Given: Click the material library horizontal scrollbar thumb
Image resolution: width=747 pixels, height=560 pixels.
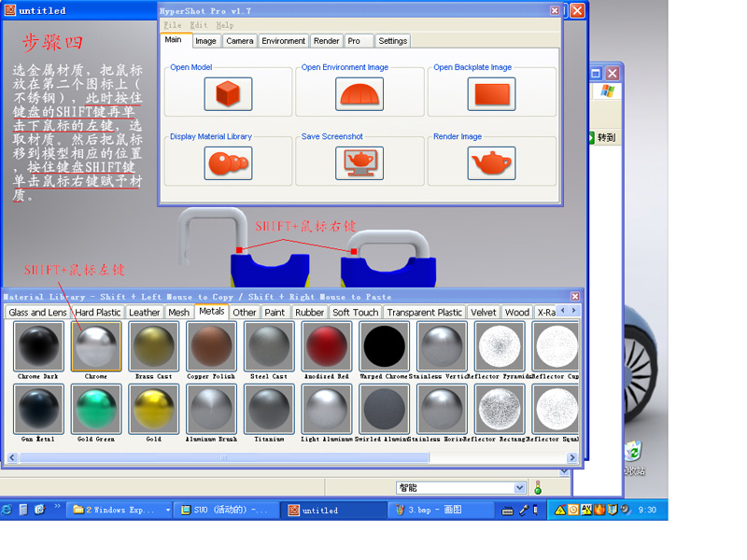Looking at the screenshot, I should (224, 457).
